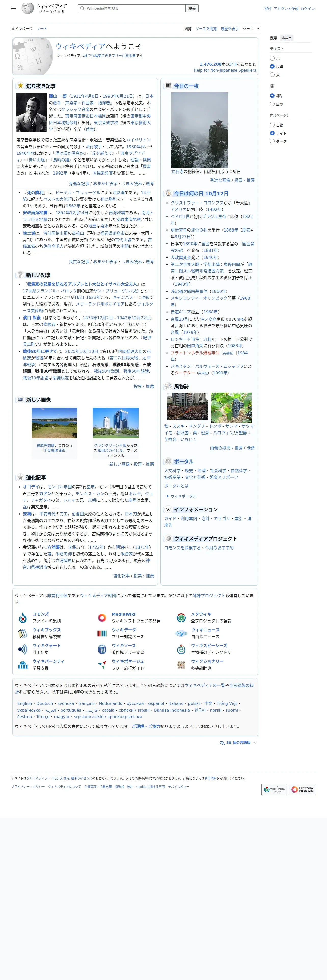
Task: Open the 履歴を表示 tab
Action: [x=229, y=29]
